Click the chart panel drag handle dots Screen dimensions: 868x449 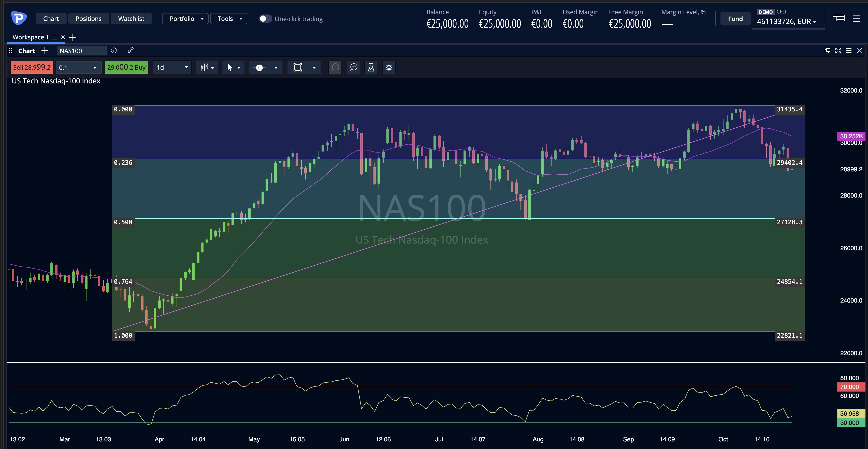tap(11, 51)
